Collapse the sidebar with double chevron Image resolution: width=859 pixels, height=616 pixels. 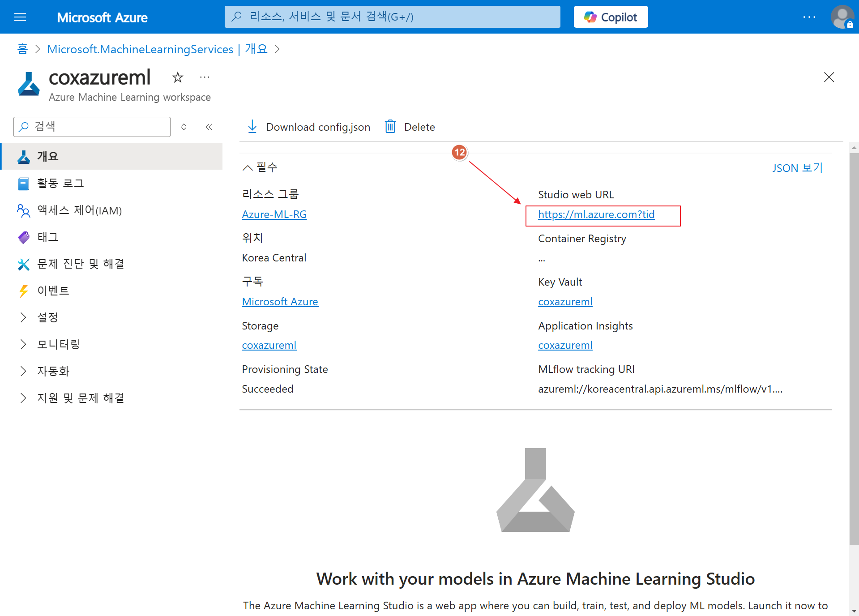coord(209,127)
